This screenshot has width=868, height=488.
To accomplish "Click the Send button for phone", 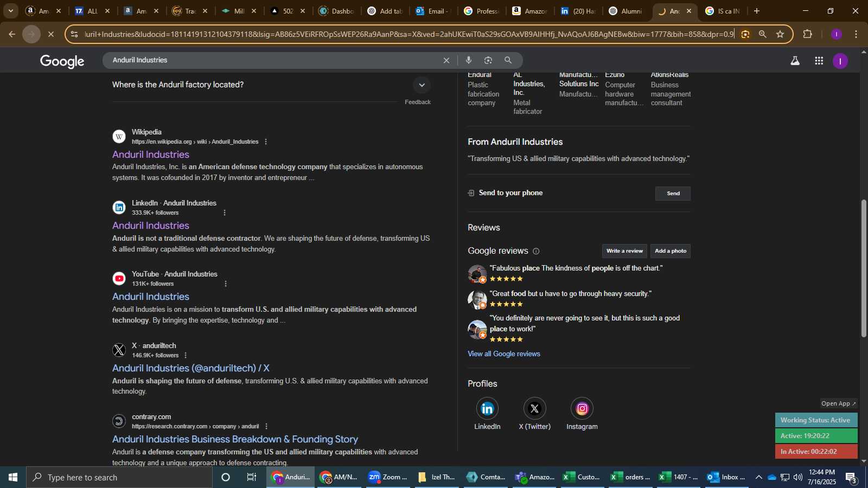I will [x=673, y=194].
